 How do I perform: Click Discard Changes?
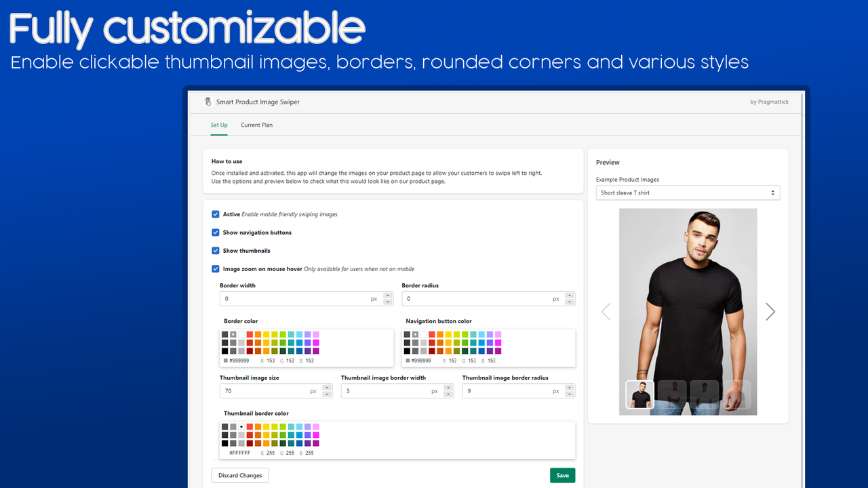click(x=239, y=475)
